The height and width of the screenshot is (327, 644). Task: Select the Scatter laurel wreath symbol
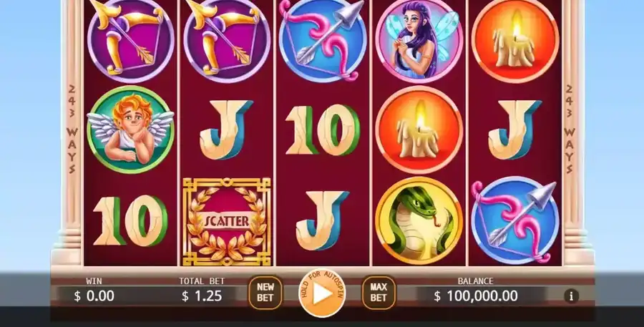pos(227,221)
